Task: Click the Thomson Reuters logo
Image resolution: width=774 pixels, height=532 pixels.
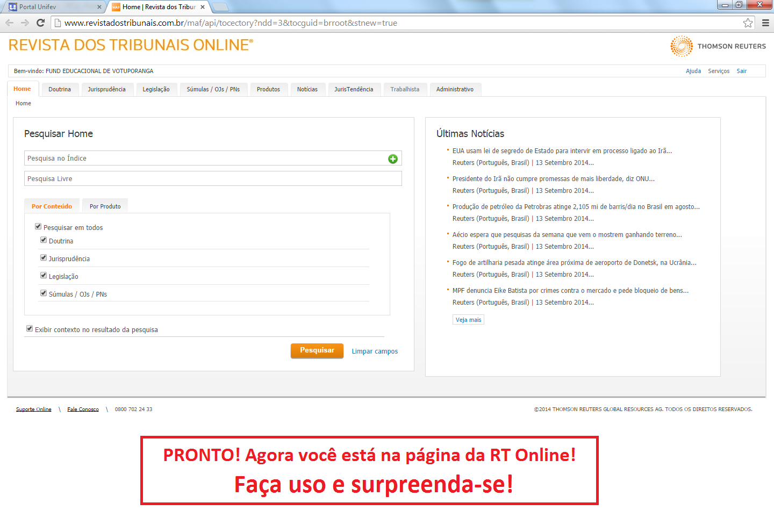Action: 718,46
